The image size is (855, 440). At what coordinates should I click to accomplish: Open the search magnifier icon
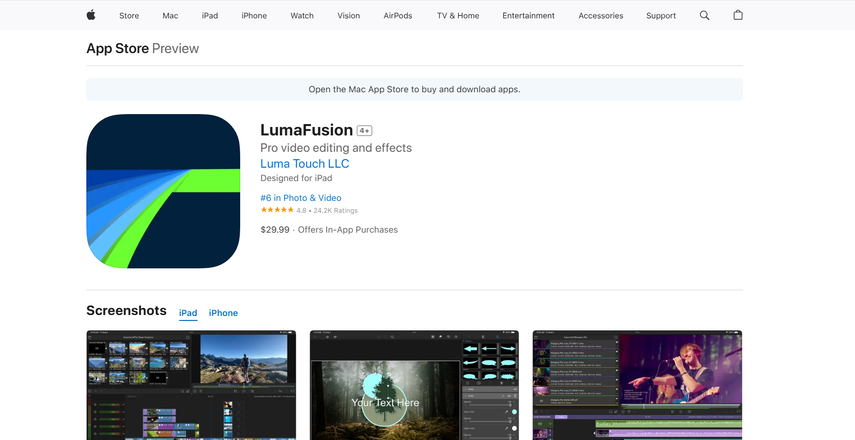(x=705, y=15)
